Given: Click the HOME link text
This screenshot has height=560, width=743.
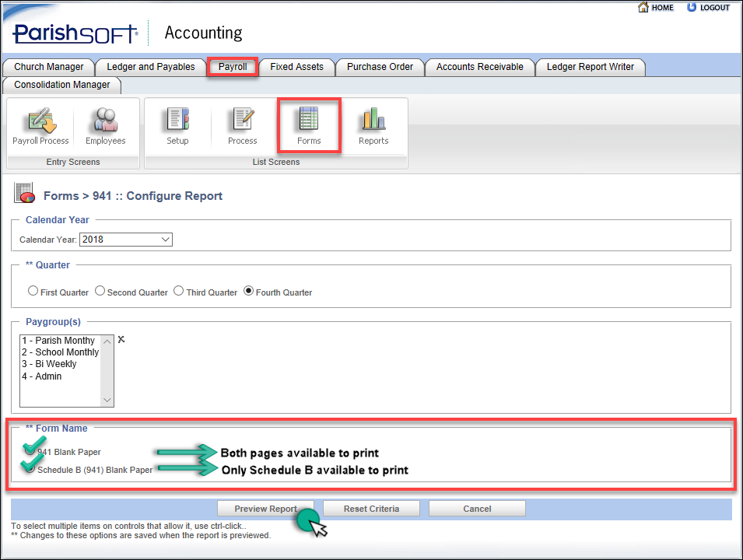Looking at the screenshot, I should click(x=662, y=8).
